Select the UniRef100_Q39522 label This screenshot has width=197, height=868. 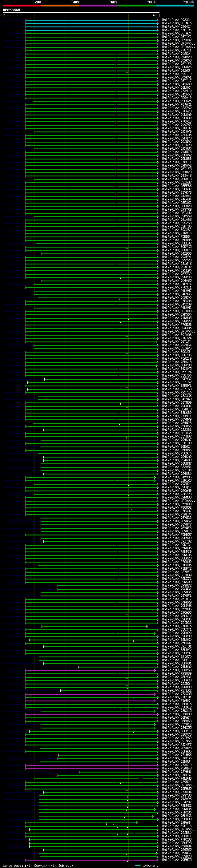pyautogui.click(x=177, y=782)
